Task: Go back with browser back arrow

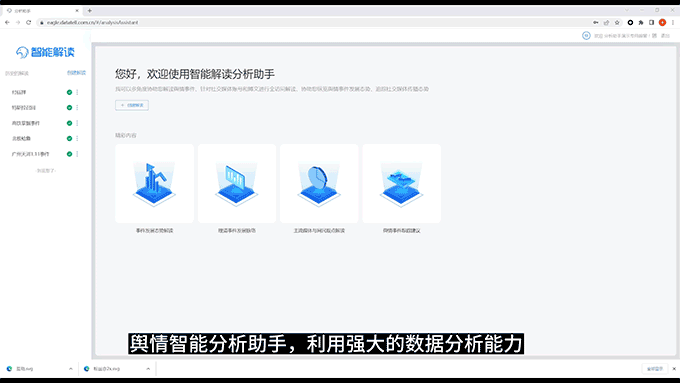Action: pyautogui.click(x=7, y=23)
